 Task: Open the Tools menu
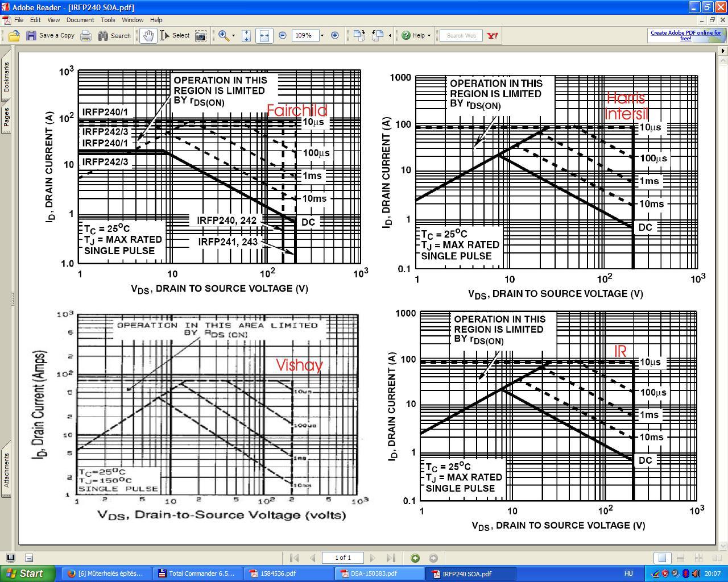pos(108,20)
